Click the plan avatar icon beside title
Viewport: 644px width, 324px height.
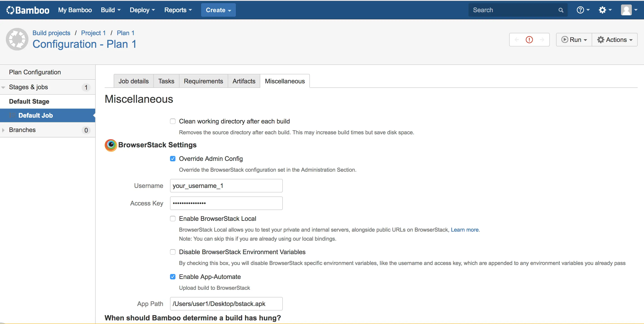point(17,39)
